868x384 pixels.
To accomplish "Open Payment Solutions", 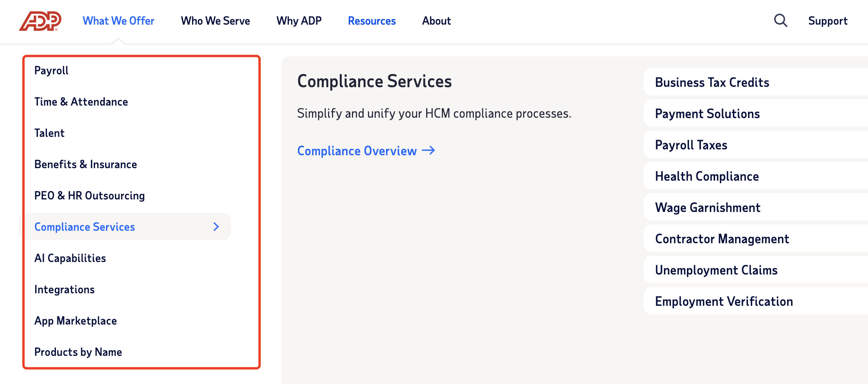I will click(755, 113).
